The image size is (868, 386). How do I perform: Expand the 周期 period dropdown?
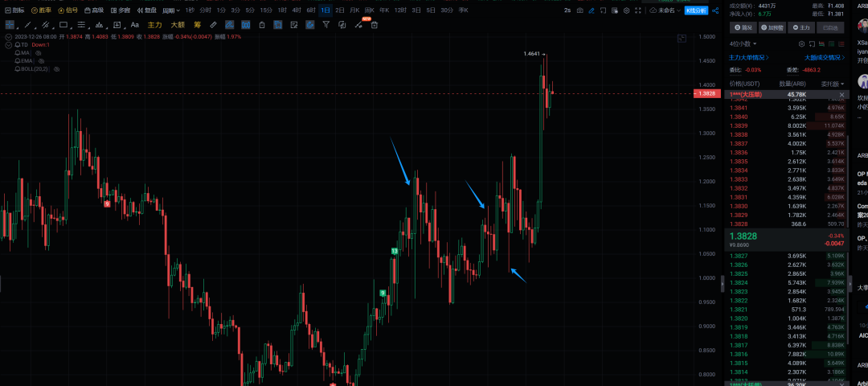(171, 10)
